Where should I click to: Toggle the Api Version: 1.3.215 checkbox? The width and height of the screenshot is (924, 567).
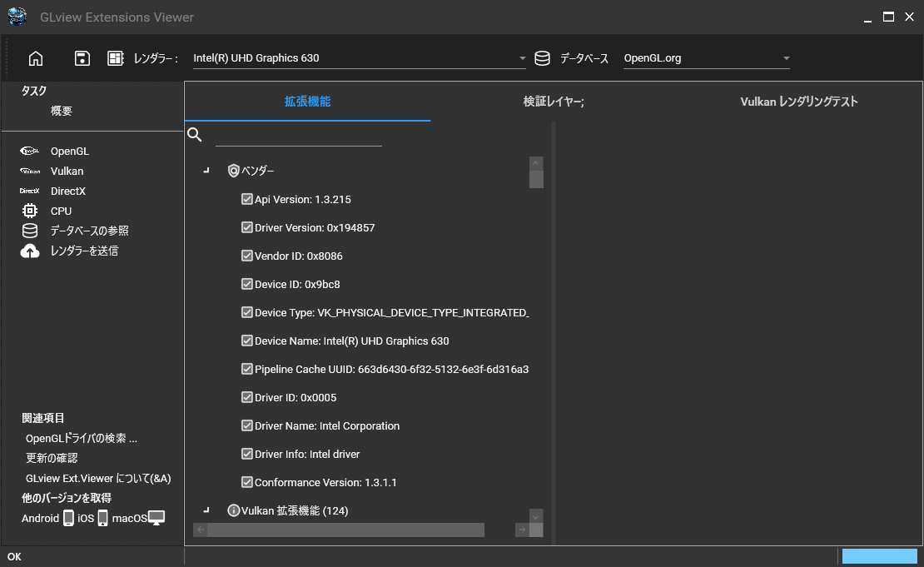(x=247, y=199)
